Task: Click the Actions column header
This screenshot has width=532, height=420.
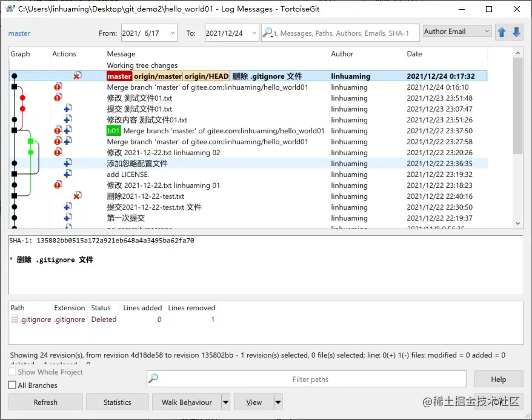Action: click(78, 54)
